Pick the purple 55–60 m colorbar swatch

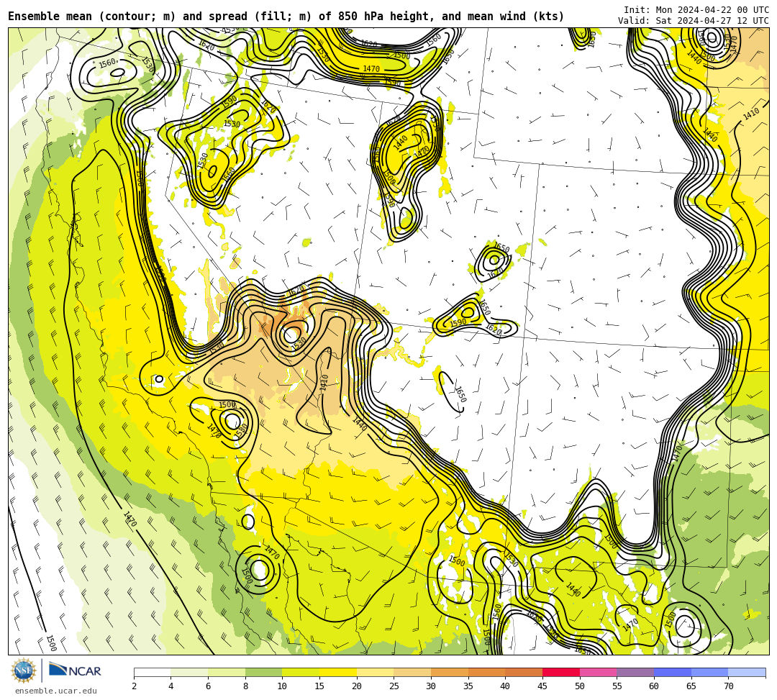635,672
